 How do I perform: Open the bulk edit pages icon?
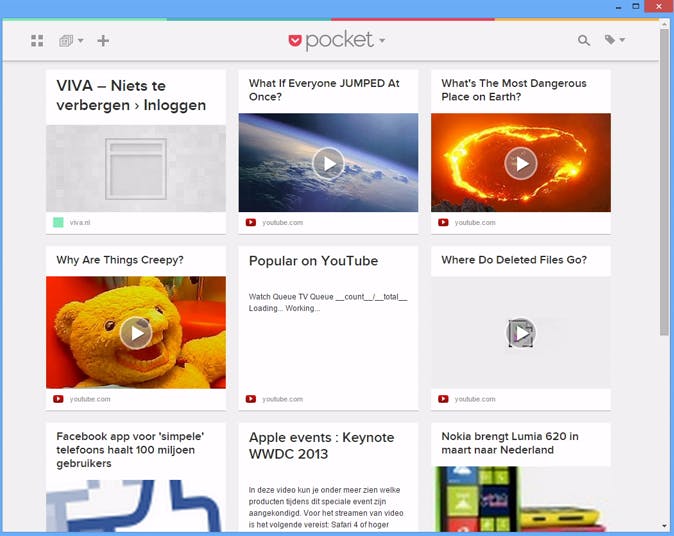66,41
